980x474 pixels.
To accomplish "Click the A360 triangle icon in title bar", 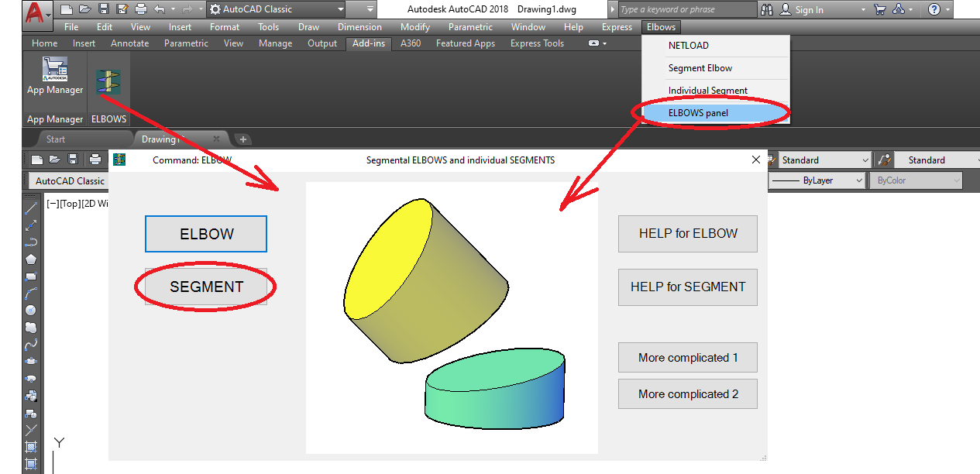I will pos(899,9).
